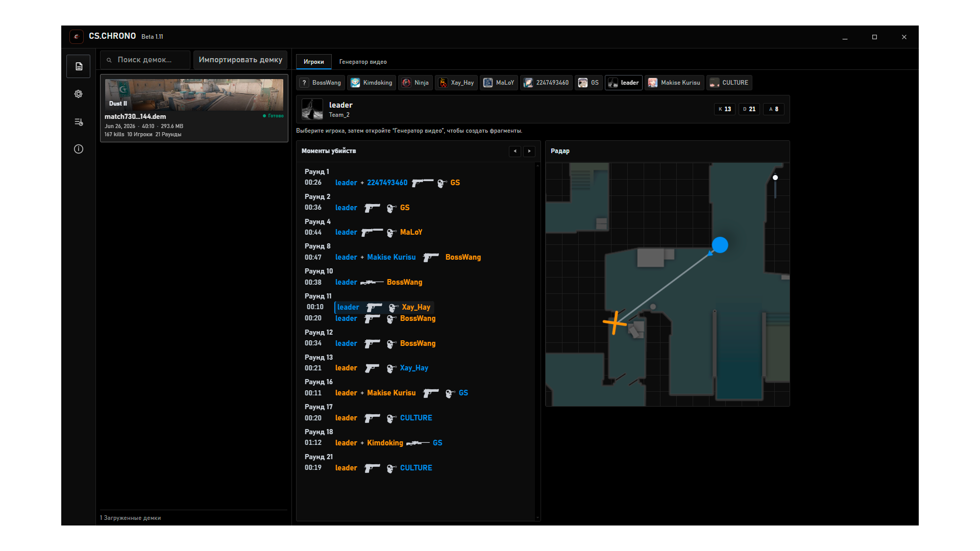Image resolution: width=980 pixels, height=551 pixels.
Task: Select the Ninja player chip
Action: (x=415, y=83)
